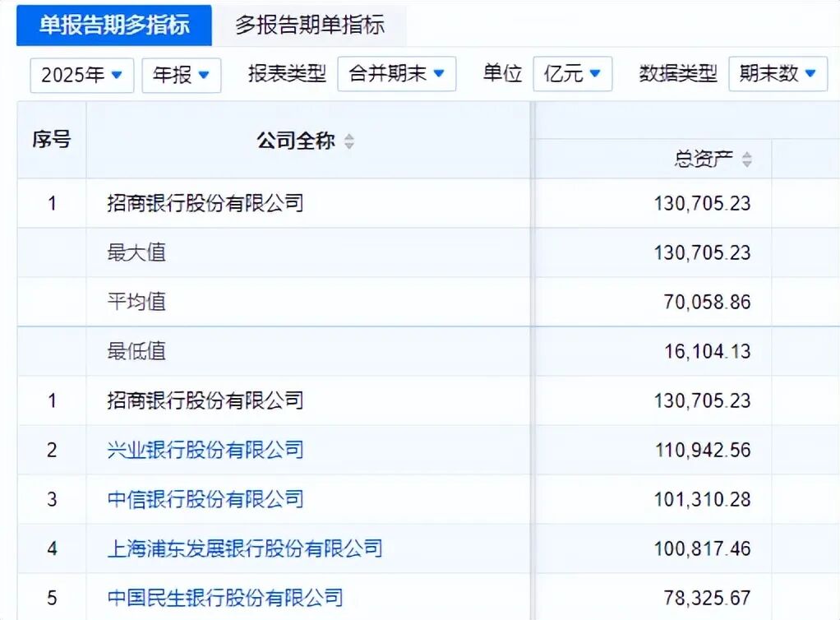Click row number 5 cell
840x620 pixels.
click(52, 598)
